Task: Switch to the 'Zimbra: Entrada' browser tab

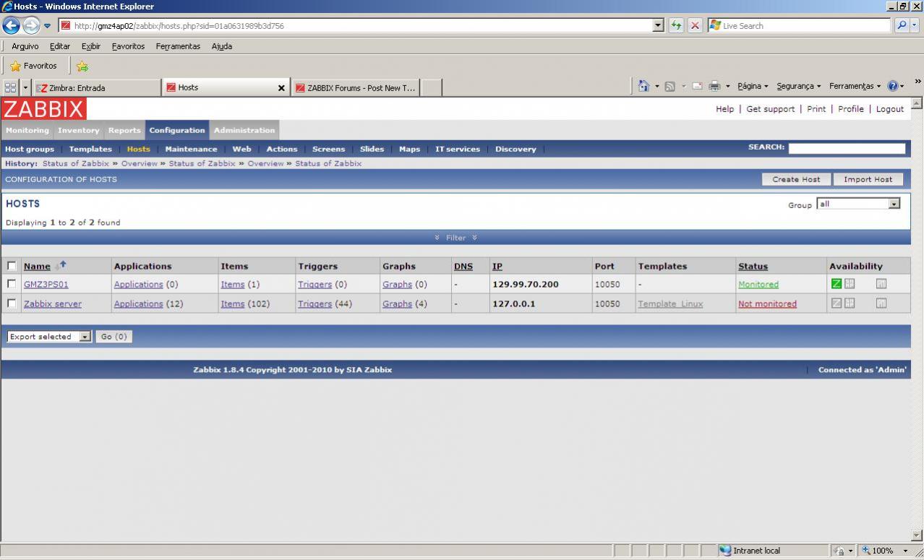Action: click(x=97, y=87)
